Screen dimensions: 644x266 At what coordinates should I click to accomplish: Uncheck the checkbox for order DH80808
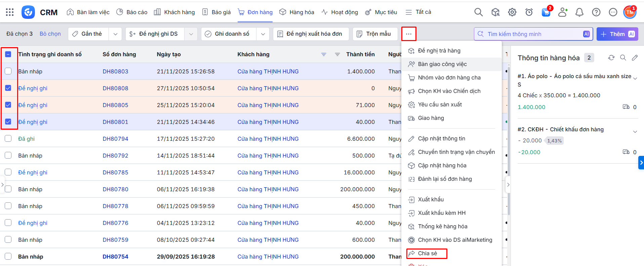(8, 88)
